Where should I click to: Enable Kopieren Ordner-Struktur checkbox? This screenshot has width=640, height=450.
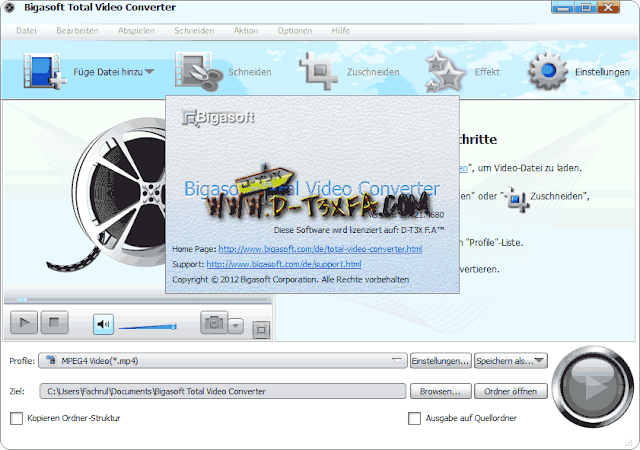coord(16,418)
